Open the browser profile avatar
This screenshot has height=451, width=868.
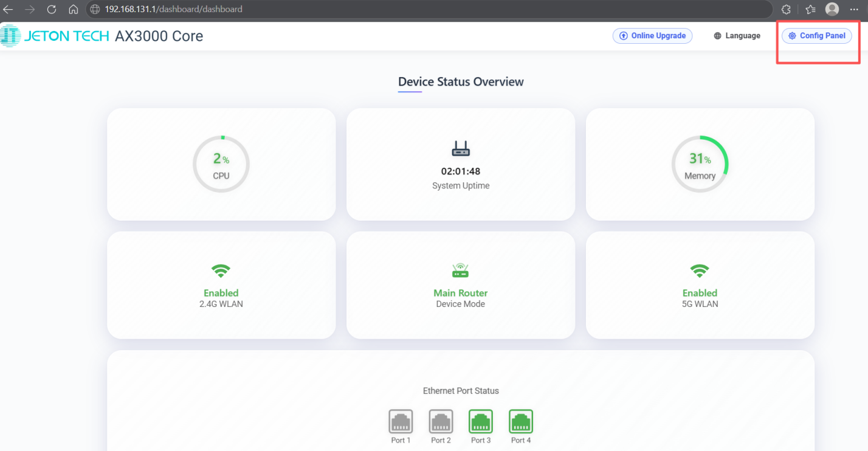pyautogui.click(x=832, y=9)
